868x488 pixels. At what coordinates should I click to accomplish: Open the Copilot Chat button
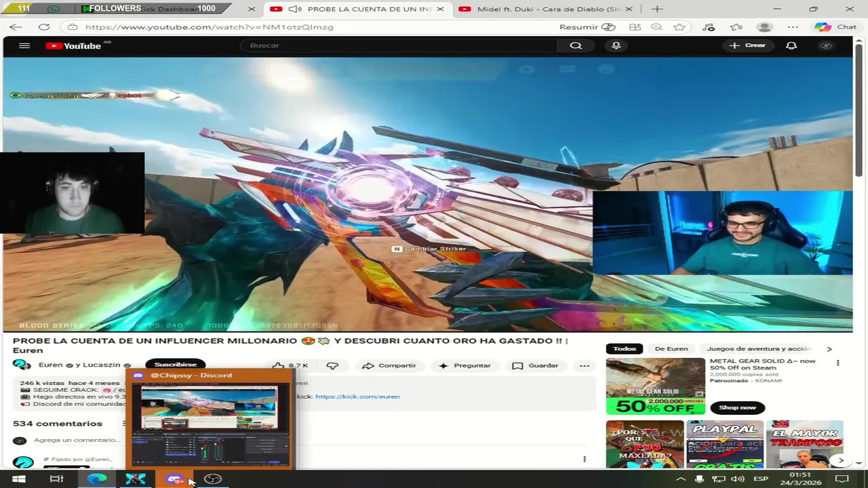click(x=836, y=27)
